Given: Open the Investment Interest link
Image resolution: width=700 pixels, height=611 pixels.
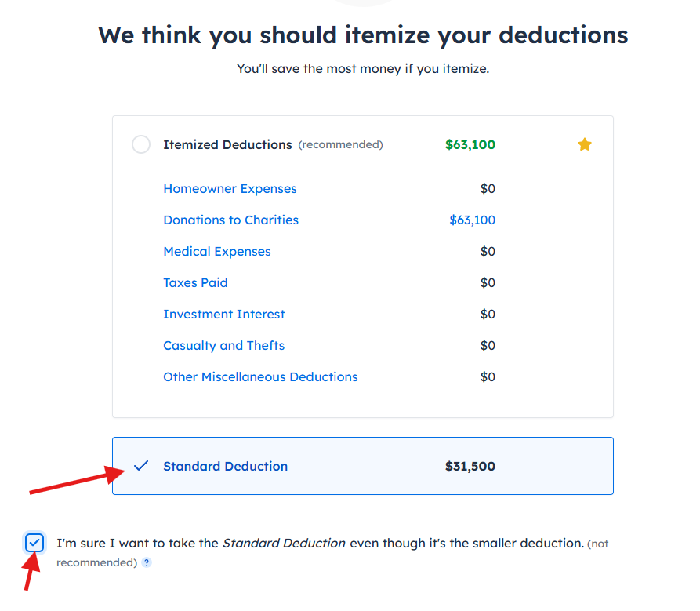Looking at the screenshot, I should tap(224, 315).
